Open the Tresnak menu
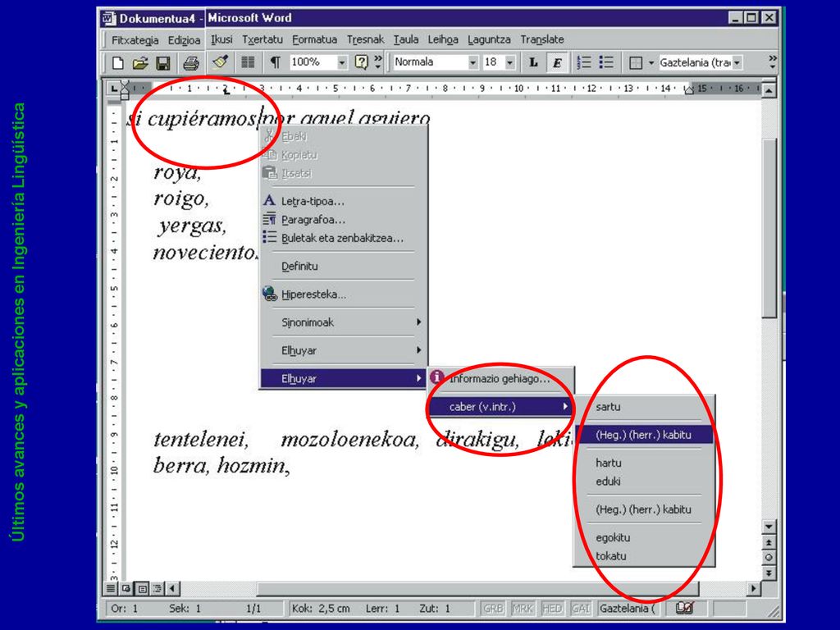Image resolution: width=840 pixels, height=630 pixels. [x=365, y=39]
